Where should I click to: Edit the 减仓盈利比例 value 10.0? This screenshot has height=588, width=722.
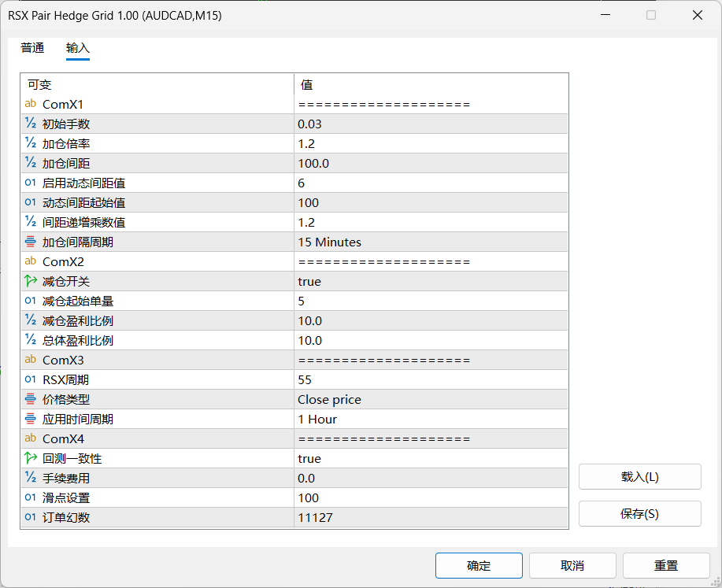(431, 320)
